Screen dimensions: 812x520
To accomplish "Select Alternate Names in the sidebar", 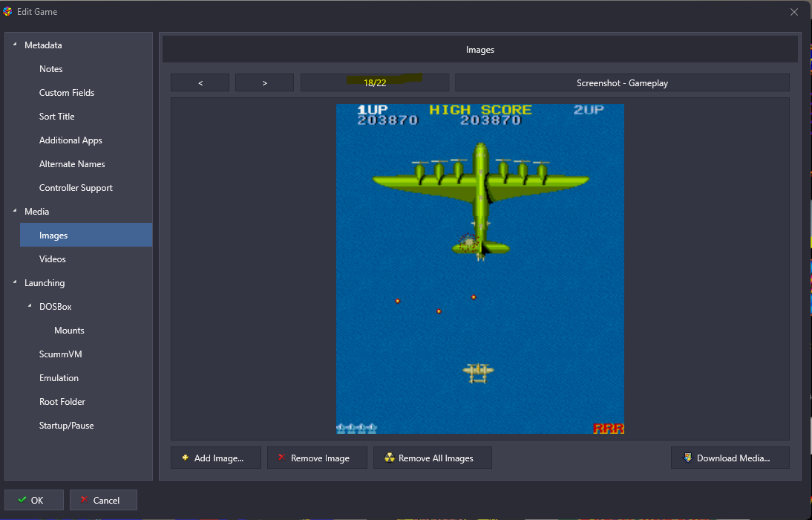I will click(72, 164).
